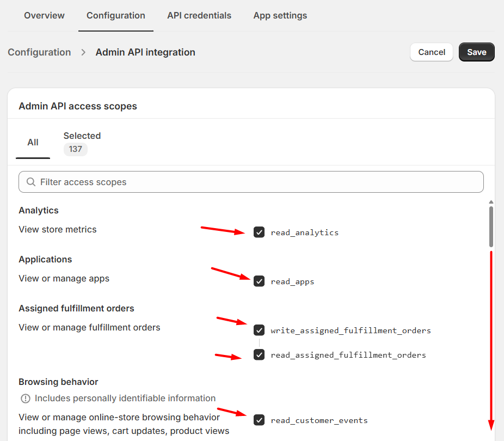Image resolution: width=504 pixels, height=441 pixels.
Task: Open the API credentials tab
Action: click(199, 15)
